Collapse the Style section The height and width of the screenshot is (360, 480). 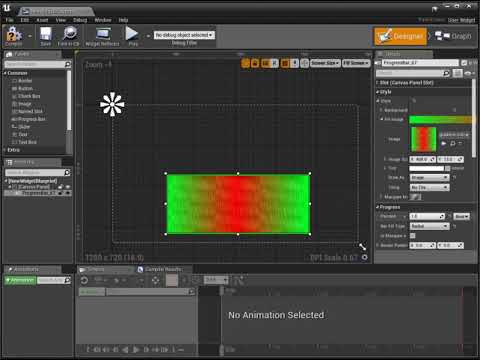(378, 92)
